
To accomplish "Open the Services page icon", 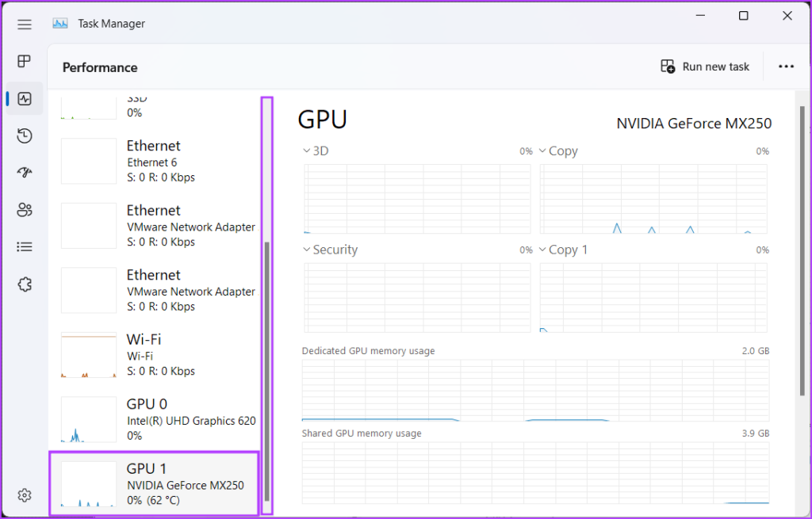I will tap(25, 284).
